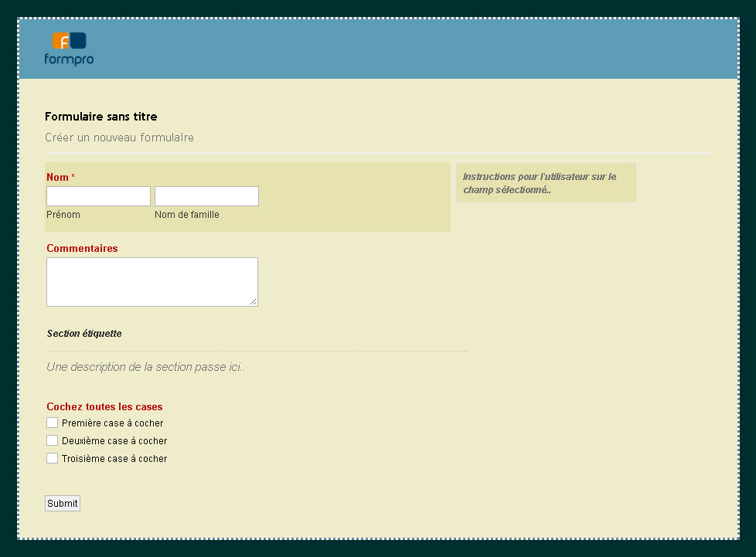Click the user instructions hint box
This screenshot has height=557, width=756.
545,183
